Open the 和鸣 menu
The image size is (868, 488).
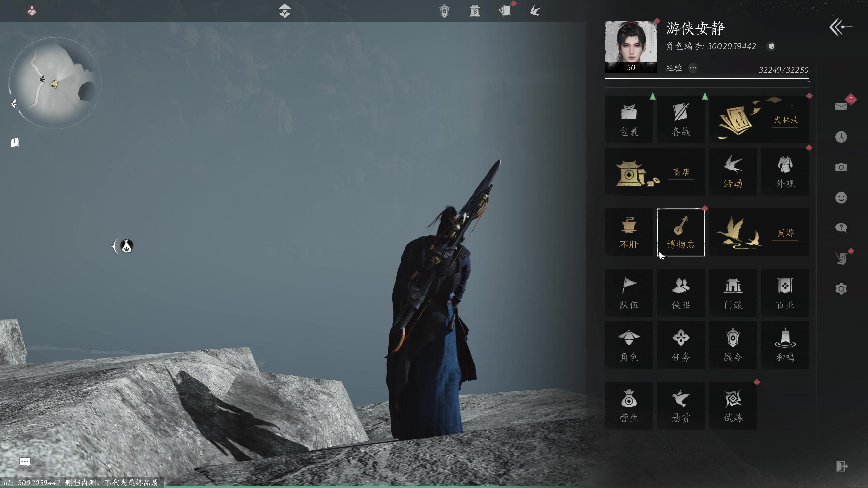(785, 345)
